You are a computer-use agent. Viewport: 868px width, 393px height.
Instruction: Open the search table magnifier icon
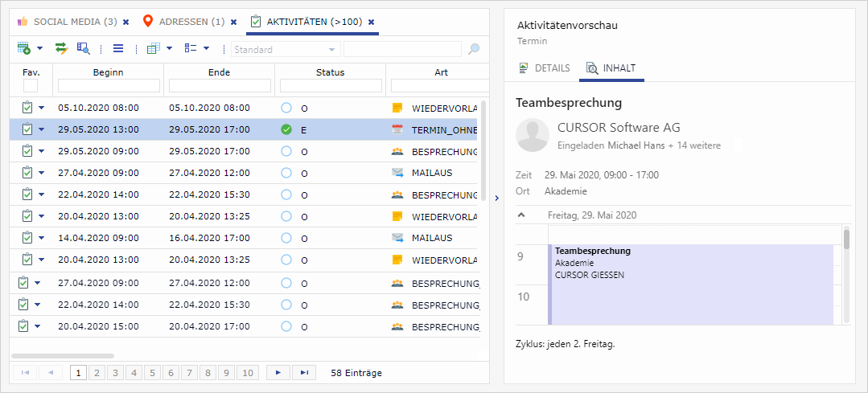point(84,49)
